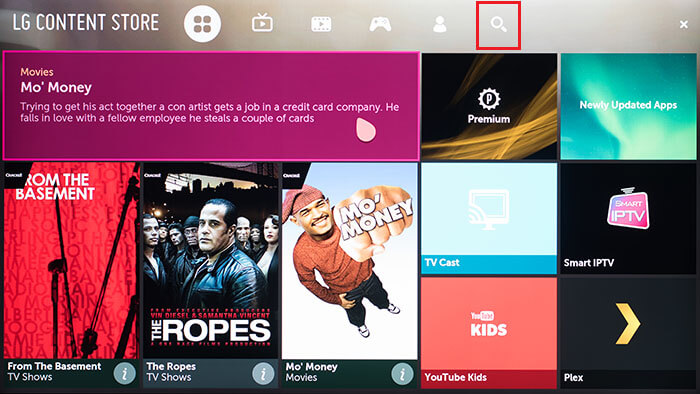Open the Movies film-strip icon
Viewport: 700px width, 394px height.
pos(321,24)
